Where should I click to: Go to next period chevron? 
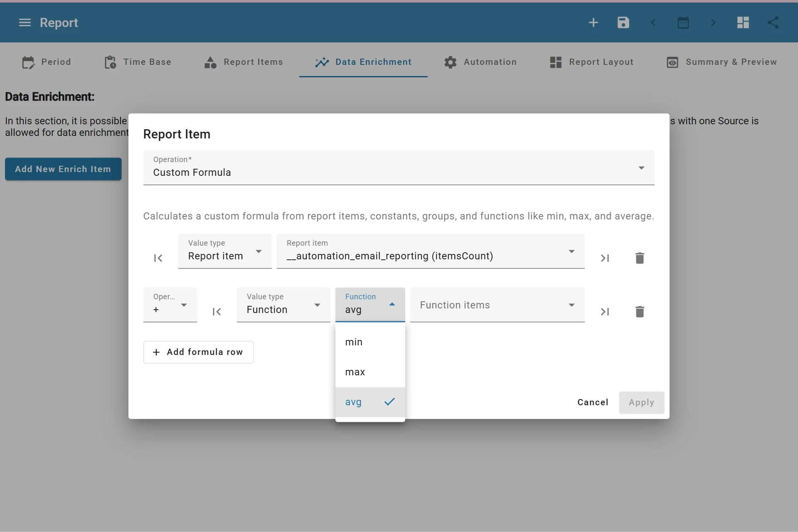(x=713, y=22)
